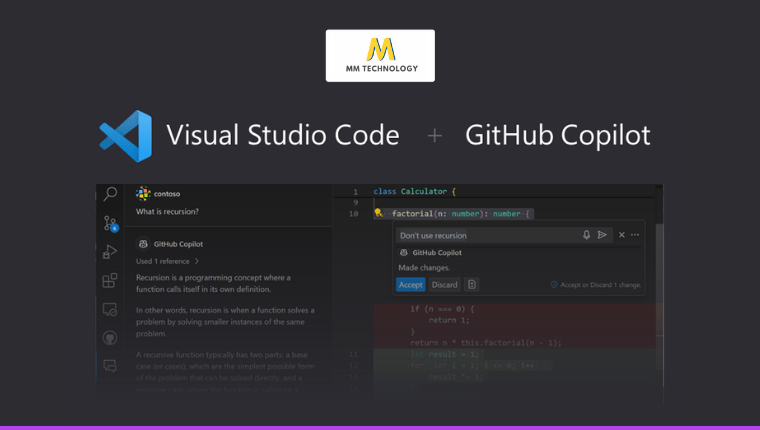Open the Run and Debug view
The image size is (760, 430).
point(110,252)
